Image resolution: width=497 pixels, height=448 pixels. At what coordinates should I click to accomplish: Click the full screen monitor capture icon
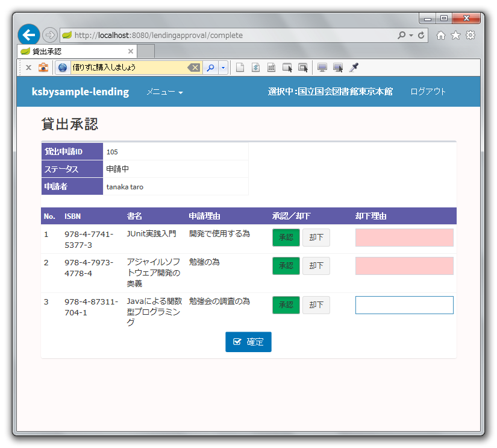322,68
